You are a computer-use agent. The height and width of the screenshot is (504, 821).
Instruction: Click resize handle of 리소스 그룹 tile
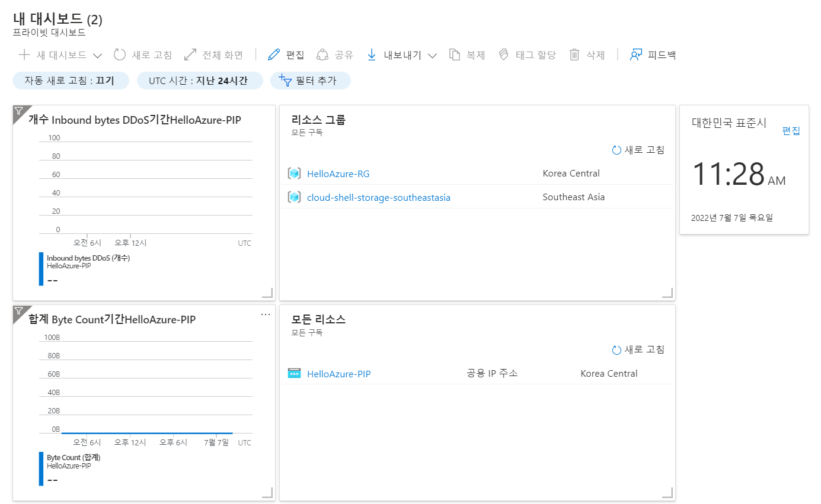(x=668, y=293)
